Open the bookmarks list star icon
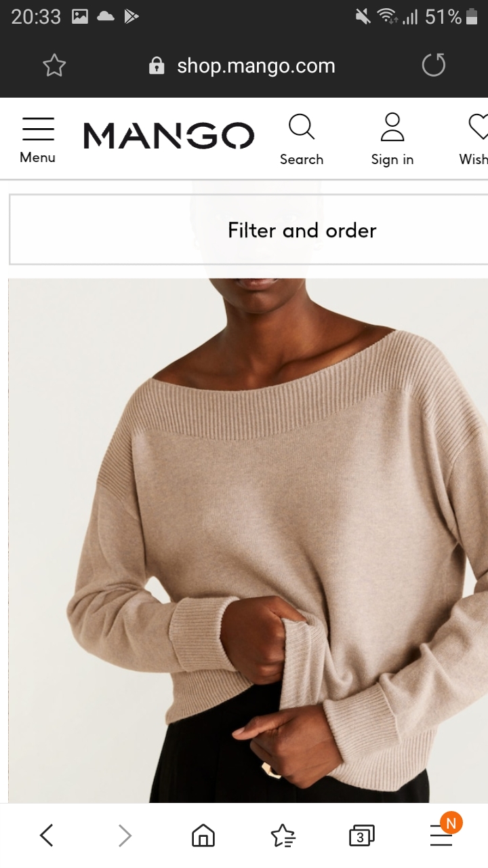Viewport: 488px width, 868px height. [x=282, y=835]
